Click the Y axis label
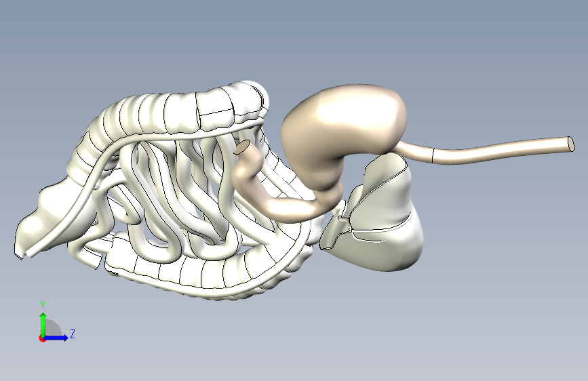588x381 pixels. coord(43,305)
